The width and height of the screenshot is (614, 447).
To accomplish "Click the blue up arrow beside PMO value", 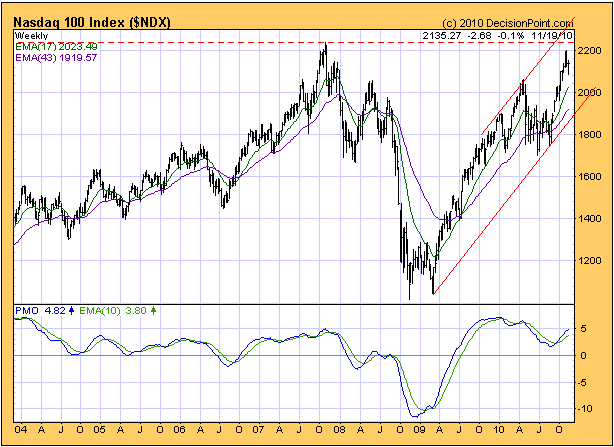I will (x=71, y=311).
